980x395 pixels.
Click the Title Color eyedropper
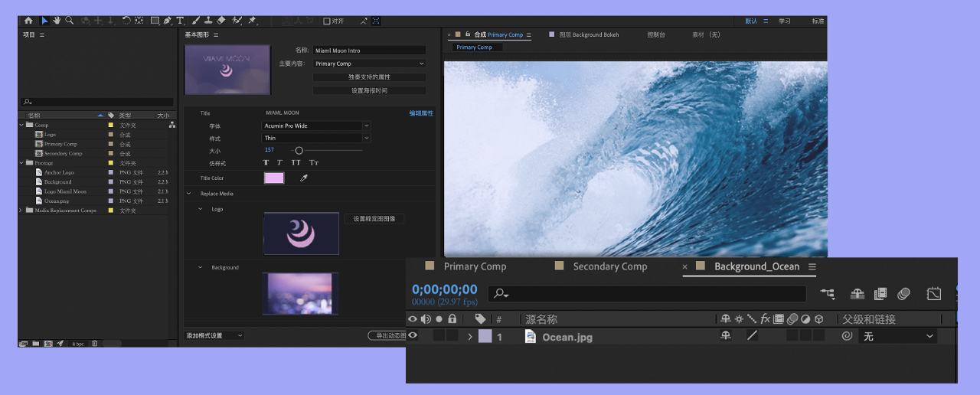pos(302,178)
